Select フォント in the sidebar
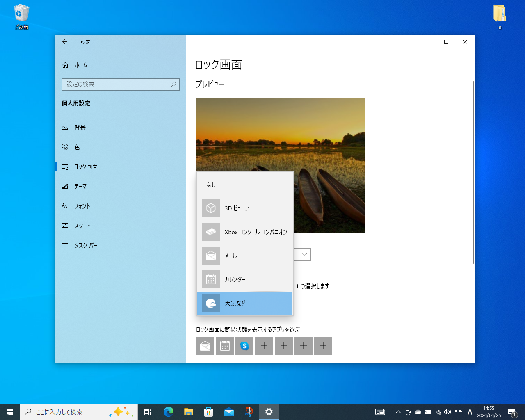This screenshot has height=420, width=525. pos(82,206)
